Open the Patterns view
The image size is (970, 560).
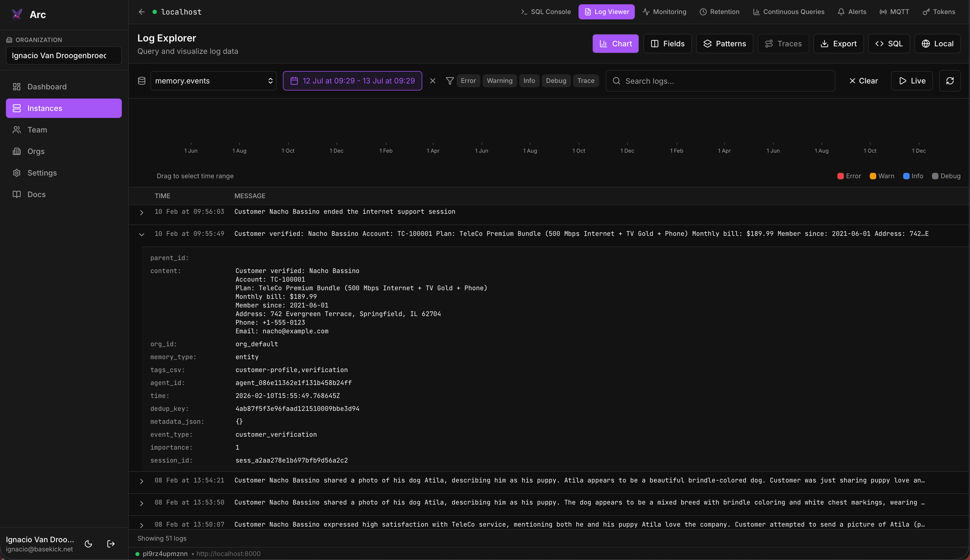point(725,43)
